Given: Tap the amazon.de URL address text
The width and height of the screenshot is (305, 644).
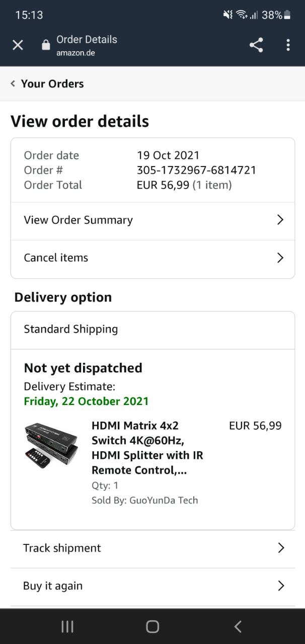Looking at the screenshot, I should tap(75, 53).
